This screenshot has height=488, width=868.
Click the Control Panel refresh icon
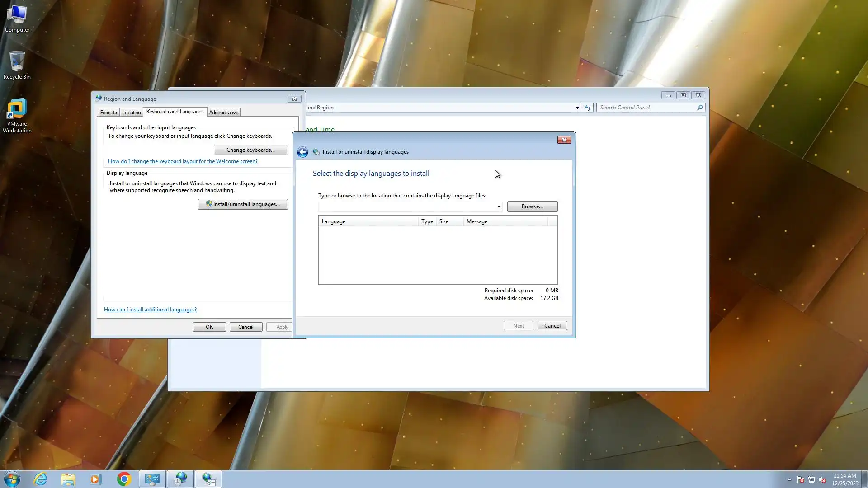(587, 108)
